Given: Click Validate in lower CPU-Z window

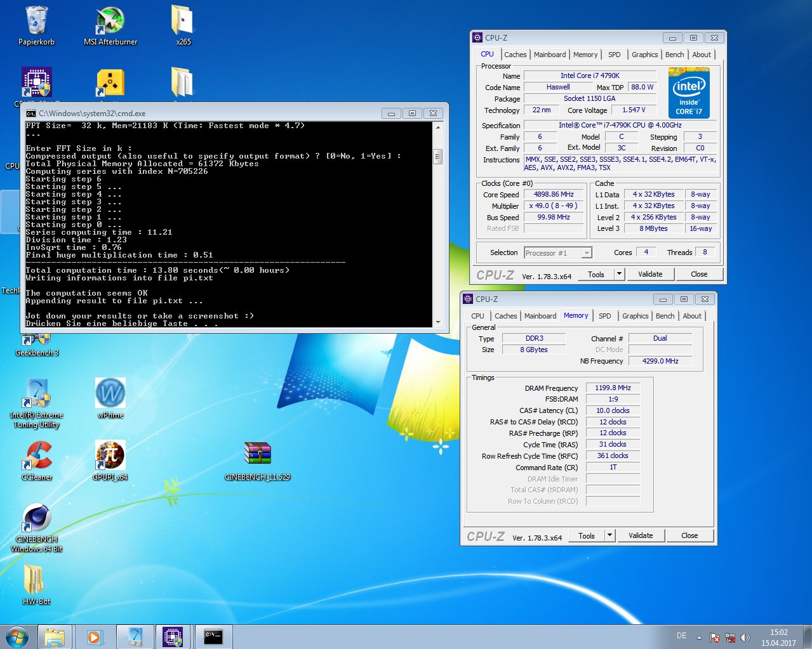Looking at the screenshot, I should click(x=641, y=535).
